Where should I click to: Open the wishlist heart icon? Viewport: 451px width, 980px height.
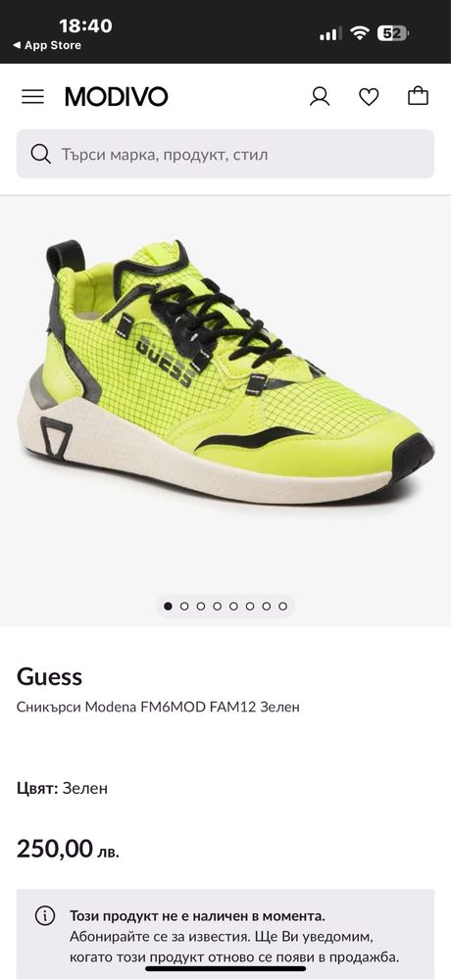369,96
